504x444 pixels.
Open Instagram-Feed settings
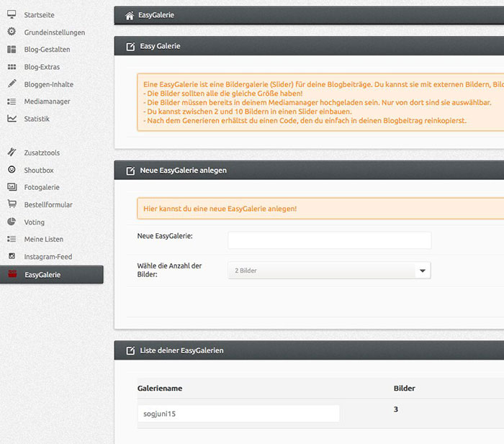[48, 257]
